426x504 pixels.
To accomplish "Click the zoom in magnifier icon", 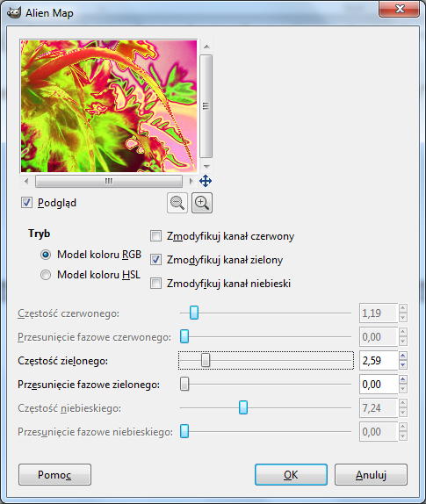I will [x=202, y=203].
